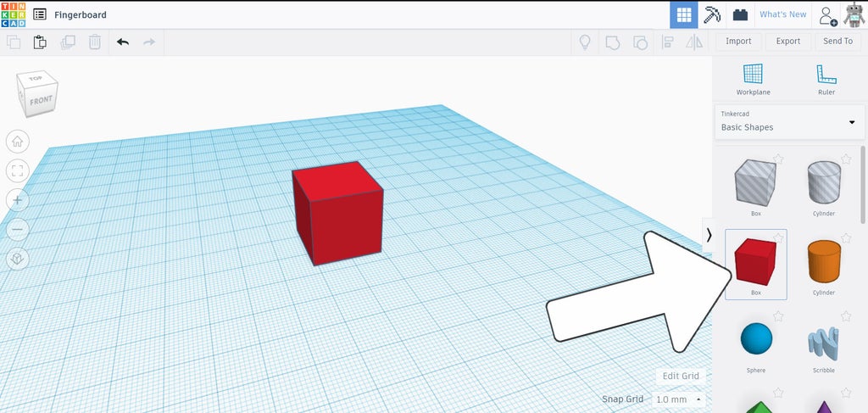The height and width of the screenshot is (413, 868).
Task: Click the Send To button
Action: 837,41
